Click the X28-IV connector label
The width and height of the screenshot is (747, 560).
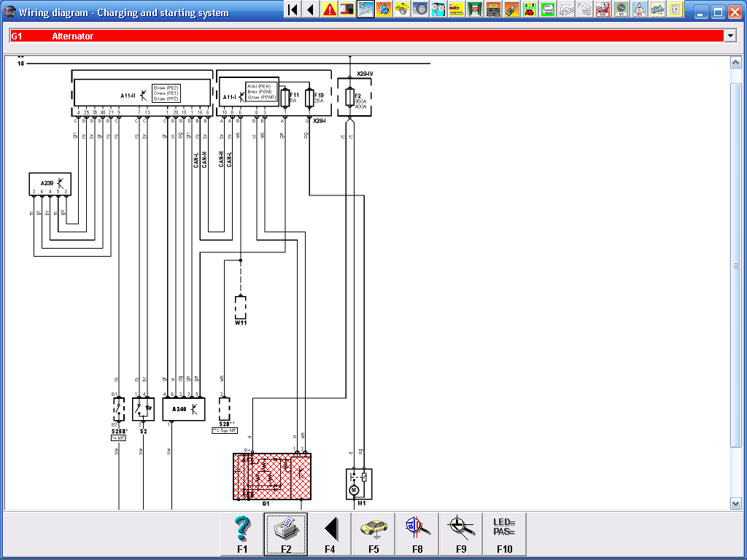[x=365, y=74]
